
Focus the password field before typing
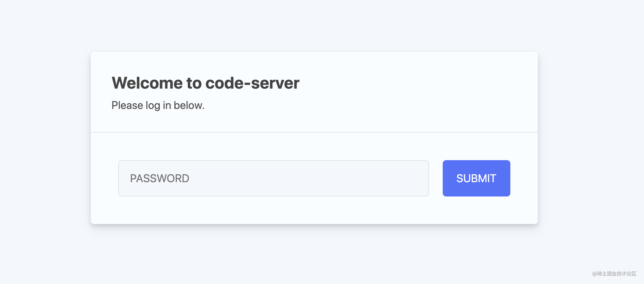tap(273, 178)
